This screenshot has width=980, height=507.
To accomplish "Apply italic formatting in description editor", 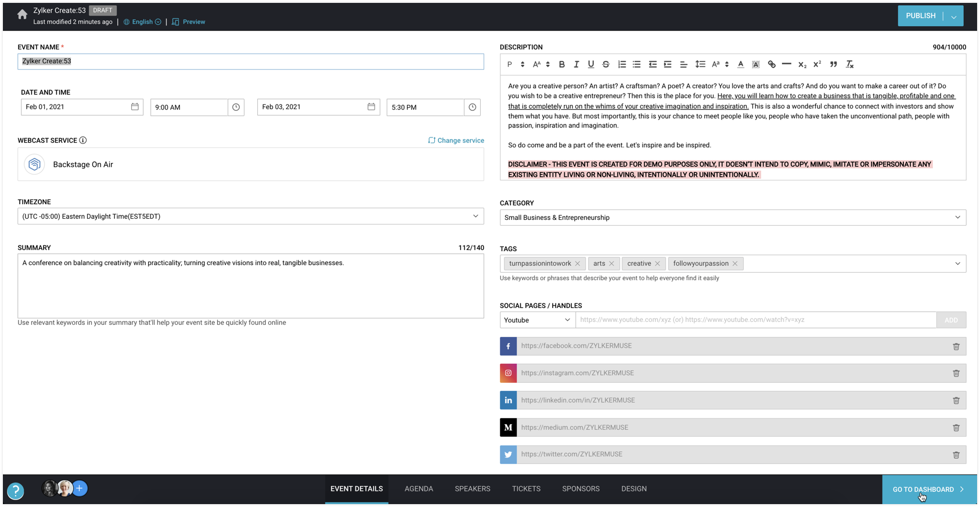I will click(576, 64).
